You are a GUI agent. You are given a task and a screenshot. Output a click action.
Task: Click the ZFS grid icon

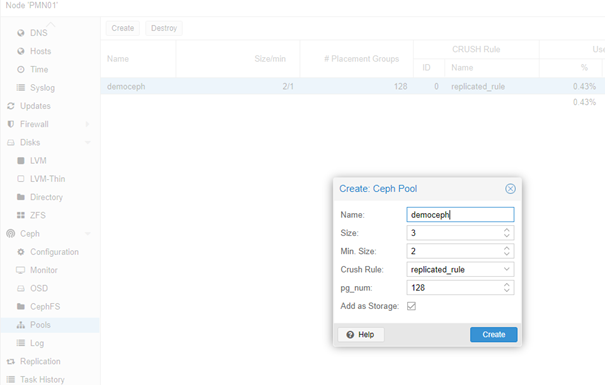pyautogui.click(x=20, y=215)
